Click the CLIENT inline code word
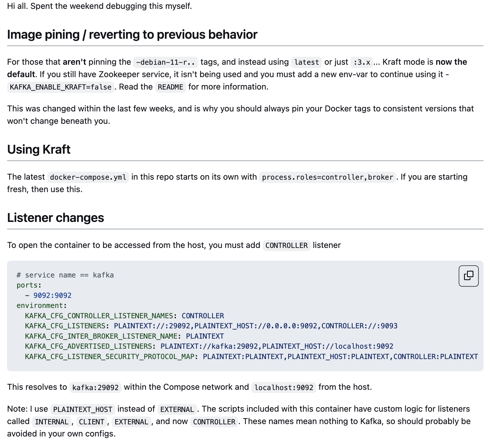The height and width of the screenshot is (448, 490). (x=92, y=422)
